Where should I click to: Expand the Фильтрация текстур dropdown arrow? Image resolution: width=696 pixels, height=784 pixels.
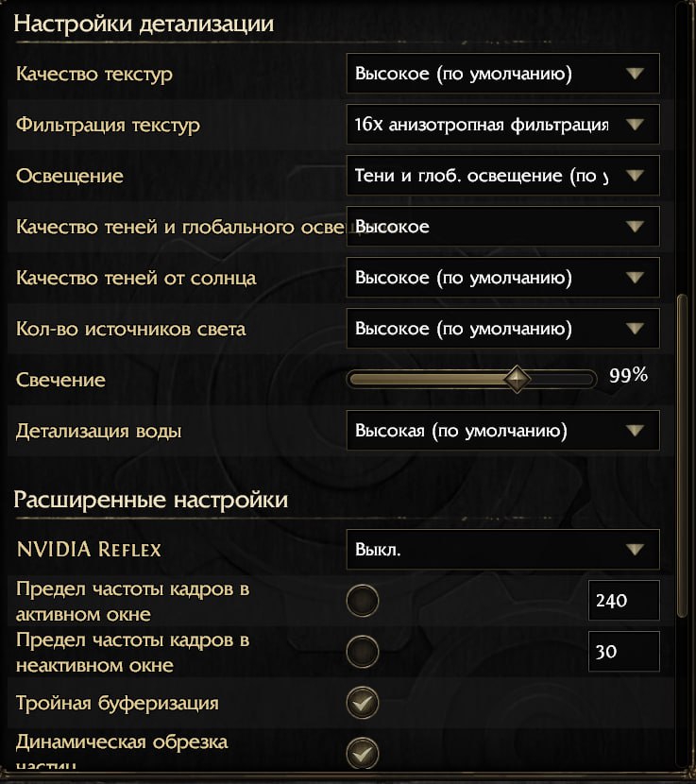[x=635, y=124]
